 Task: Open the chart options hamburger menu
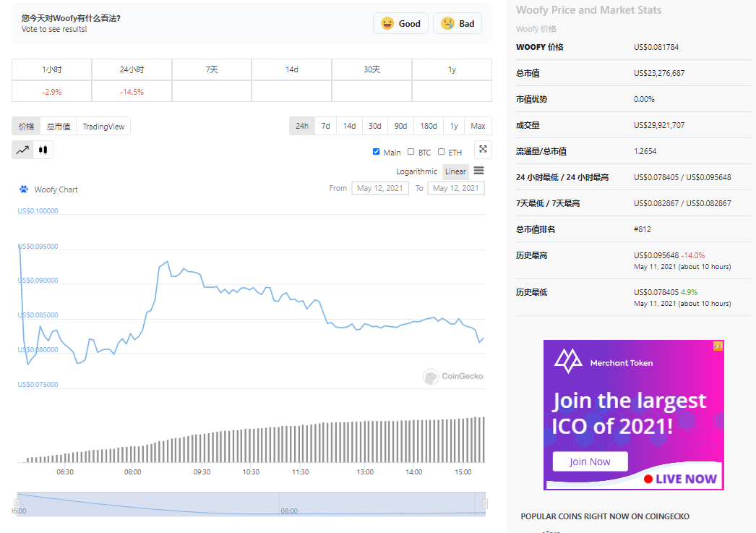coord(478,172)
